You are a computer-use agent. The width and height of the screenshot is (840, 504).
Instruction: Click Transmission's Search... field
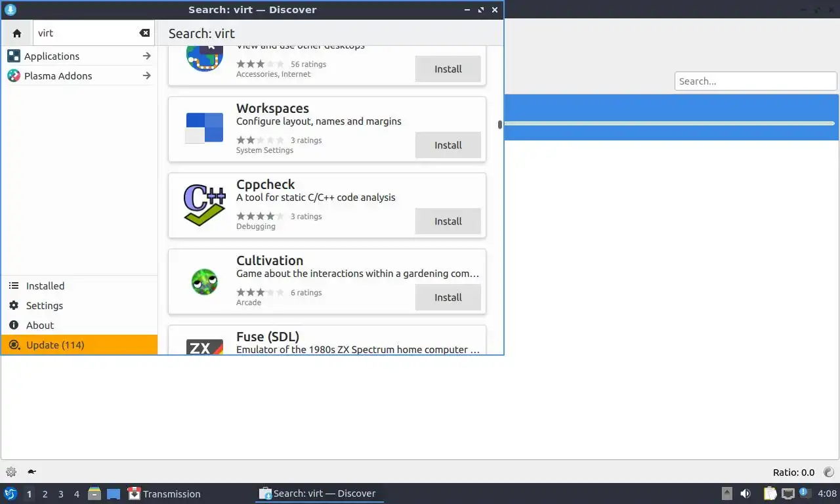756,81
